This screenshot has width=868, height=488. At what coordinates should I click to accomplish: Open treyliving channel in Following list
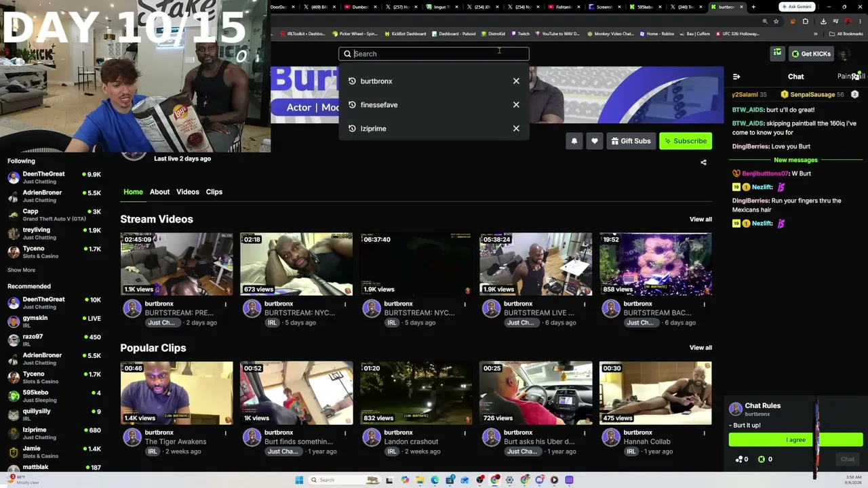pos(54,233)
